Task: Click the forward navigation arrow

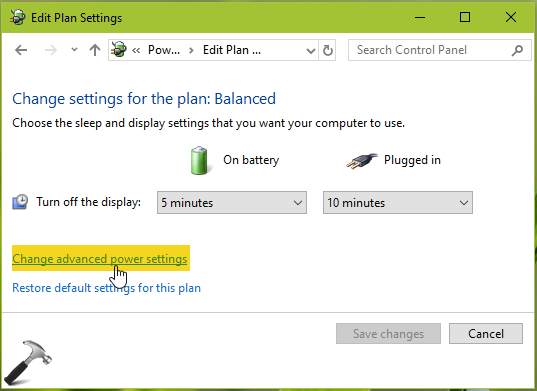Action: click(x=51, y=50)
